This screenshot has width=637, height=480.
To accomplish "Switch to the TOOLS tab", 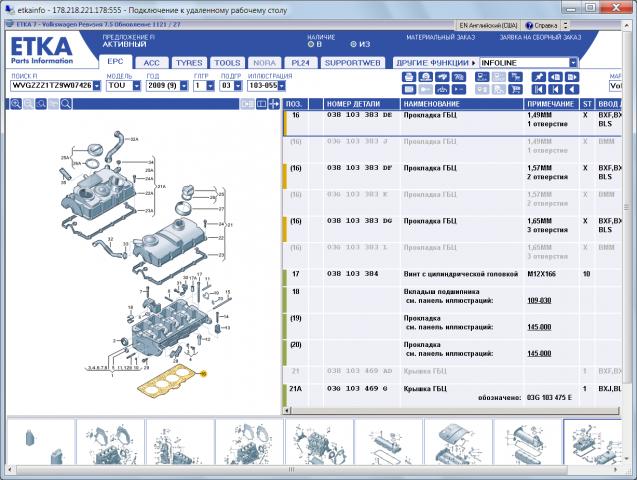I will [x=228, y=63].
